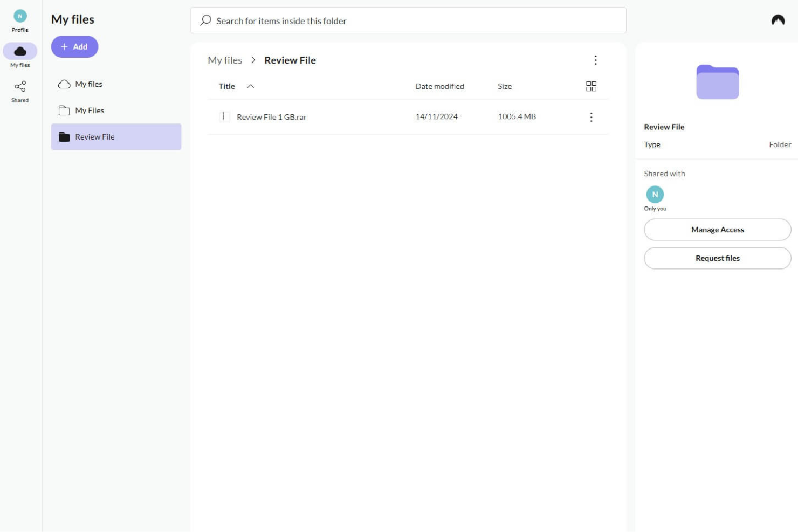Click the cloud icon beside My files sidebar item
798x532 pixels.
click(64, 84)
